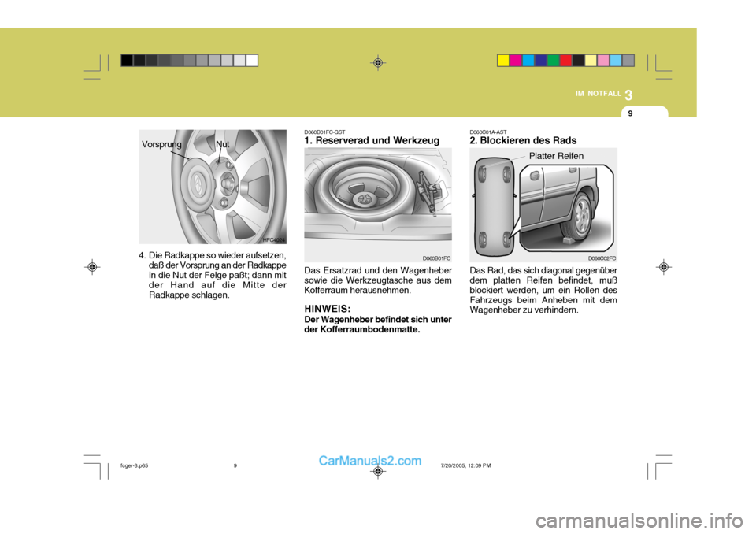Click the paragraph starting "Das Rad, das sich diagonal"
756x534 pixels.
coord(543,290)
